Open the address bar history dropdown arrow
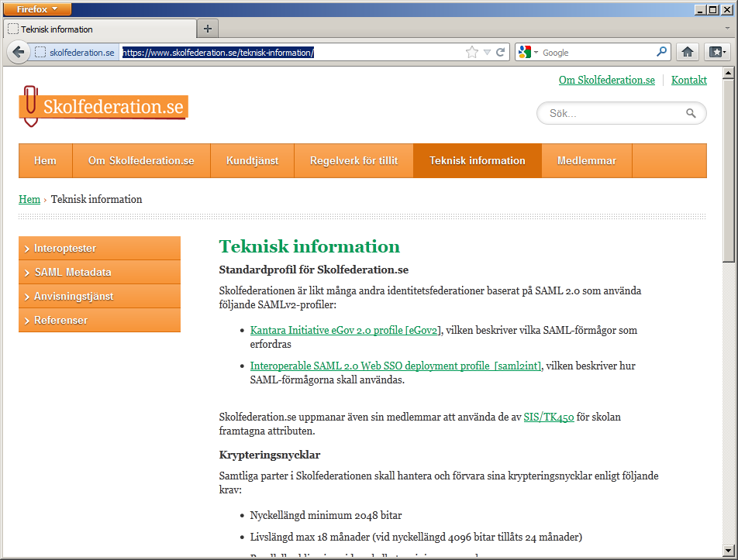This screenshot has height=560, width=738. 487,53
